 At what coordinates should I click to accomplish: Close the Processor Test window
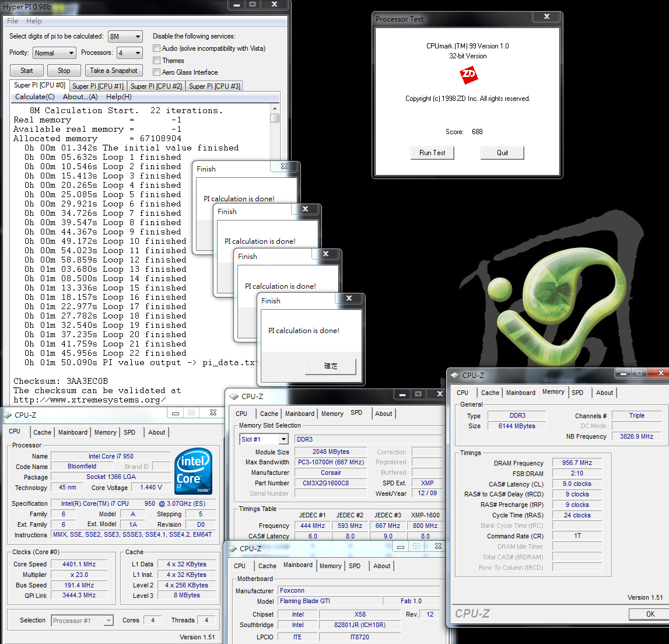pos(547,16)
